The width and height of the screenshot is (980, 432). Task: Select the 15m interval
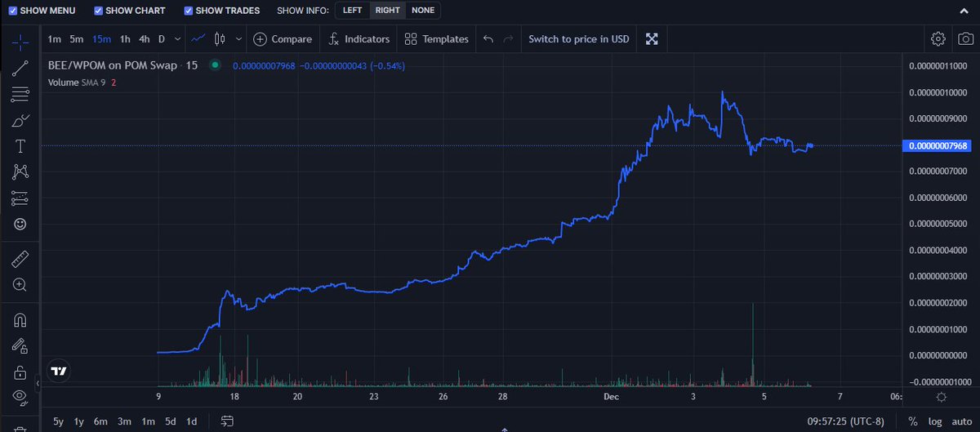pos(101,38)
